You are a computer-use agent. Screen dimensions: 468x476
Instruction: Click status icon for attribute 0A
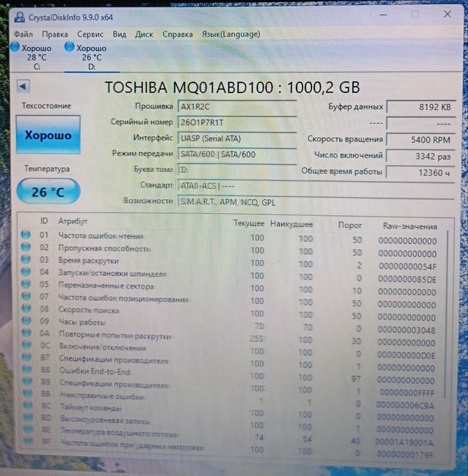pyautogui.click(x=27, y=333)
